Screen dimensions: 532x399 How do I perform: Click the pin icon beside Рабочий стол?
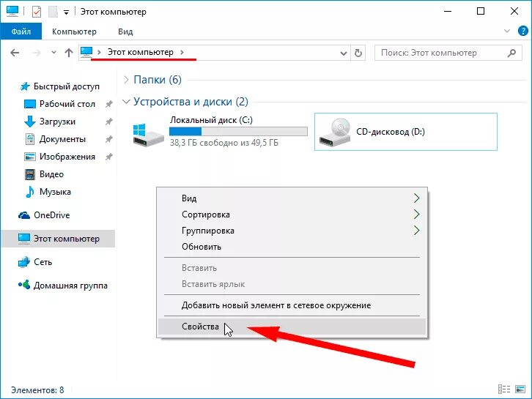click(x=109, y=104)
